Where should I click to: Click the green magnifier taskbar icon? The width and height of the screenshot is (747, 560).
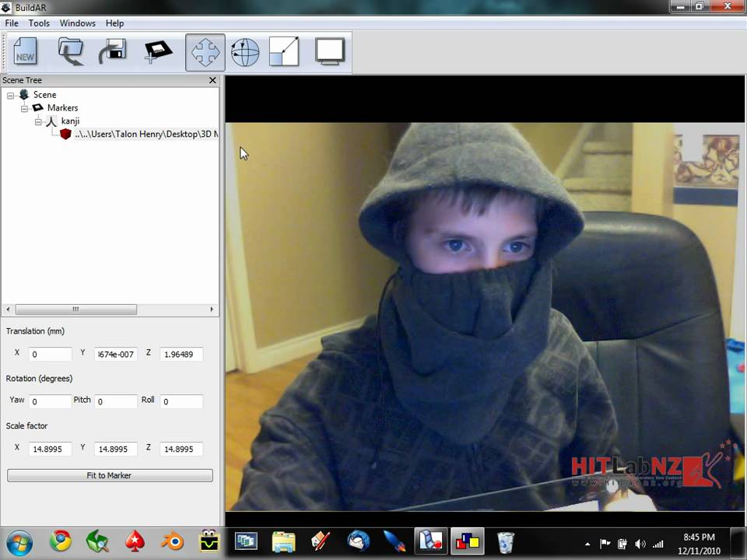click(x=98, y=542)
